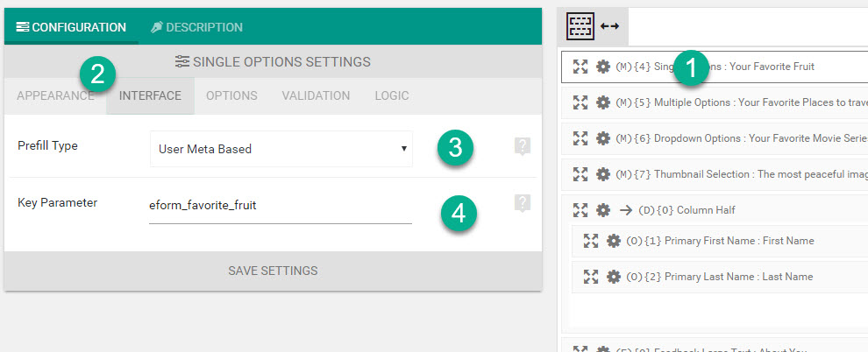
Task: Open settings gear for Your Favorite Fruit element
Action: point(603,67)
